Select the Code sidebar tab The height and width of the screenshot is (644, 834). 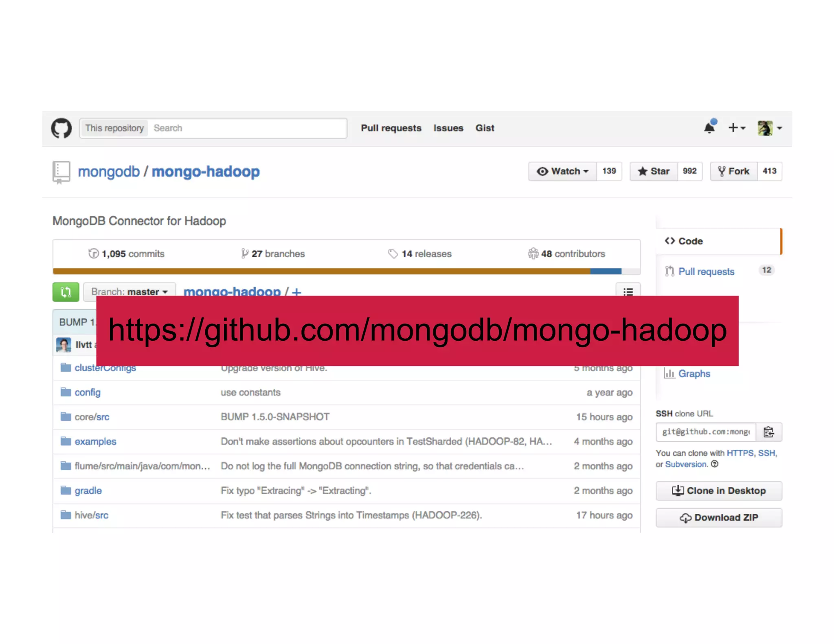pos(719,241)
